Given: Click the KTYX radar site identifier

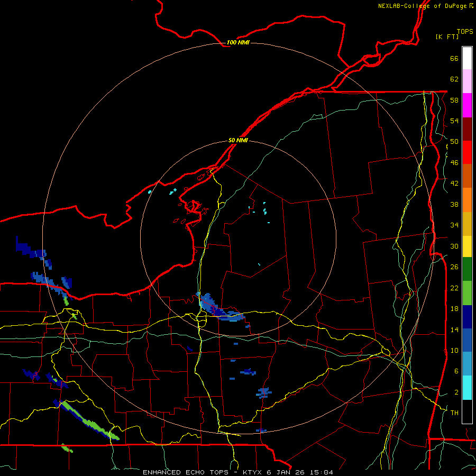Looking at the screenshot, I should point(253,472).
